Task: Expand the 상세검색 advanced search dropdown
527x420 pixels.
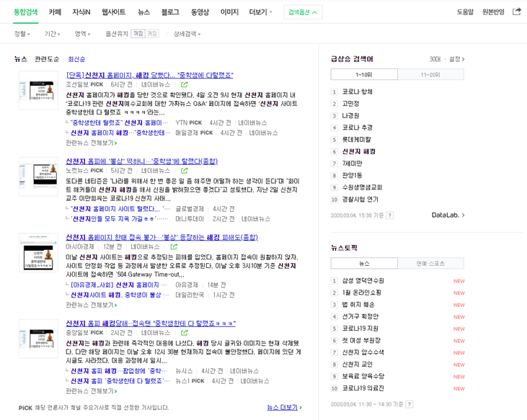Action: pyautogui.click(x=187, y=34)
